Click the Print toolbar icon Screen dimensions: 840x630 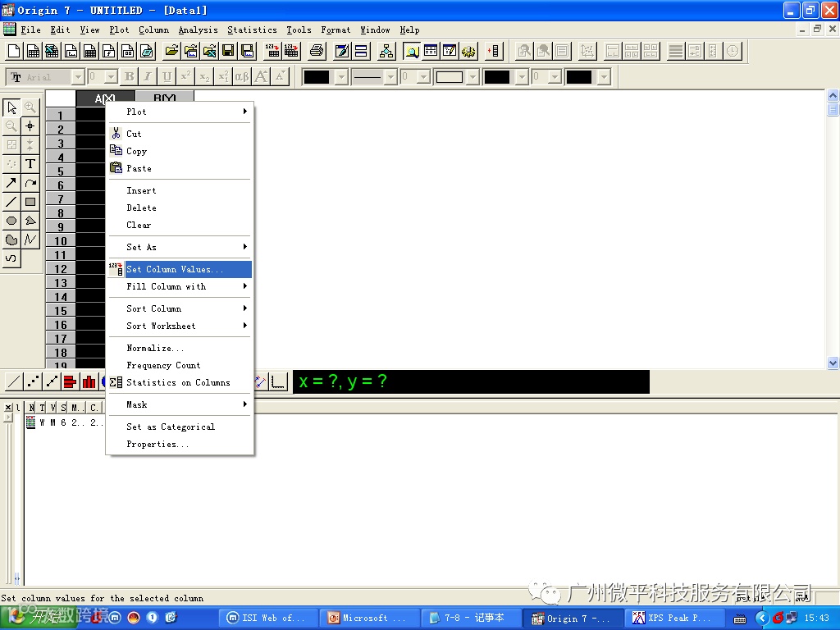click(x=317, y=51)
